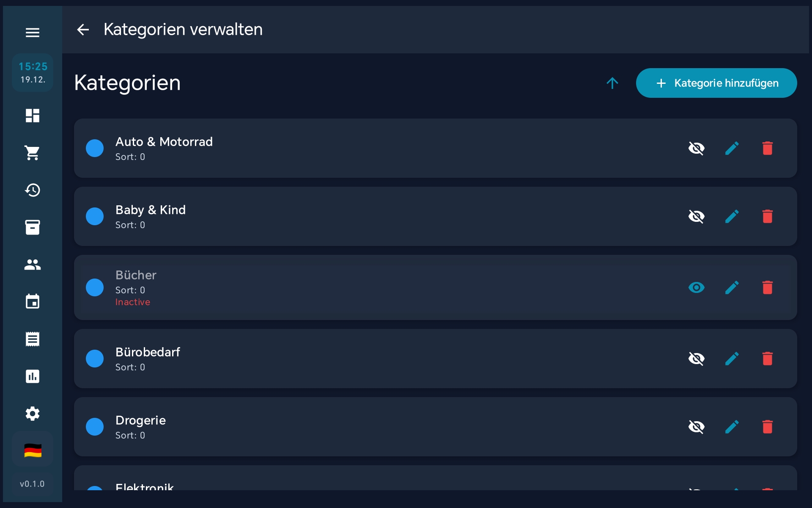Select the shopping cart icon in sidebar
Image resolution: width=812 pixels, height=508 pixels.
point(33,153)
